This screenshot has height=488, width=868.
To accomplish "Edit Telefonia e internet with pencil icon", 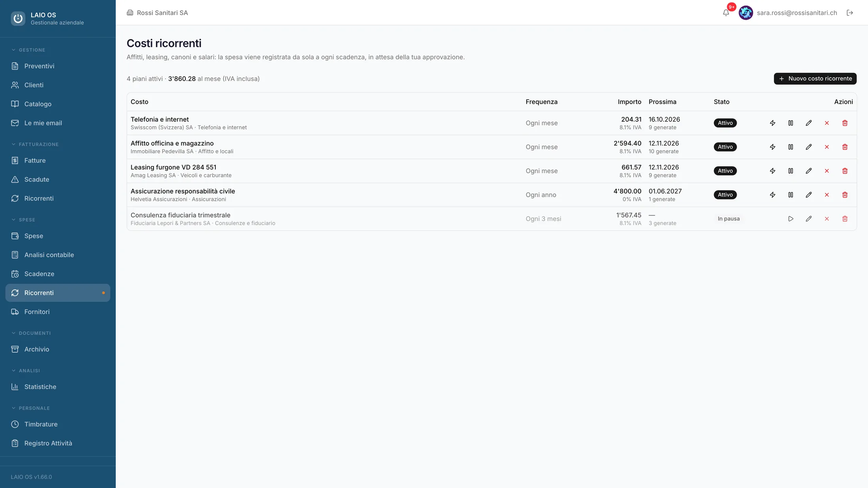I will click(809, 123).
